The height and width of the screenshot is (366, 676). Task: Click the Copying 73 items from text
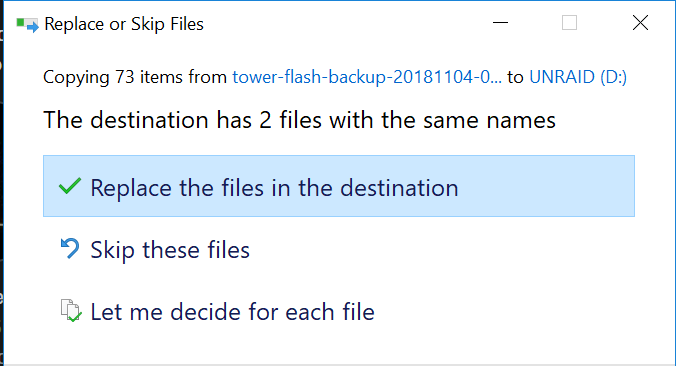135,77
